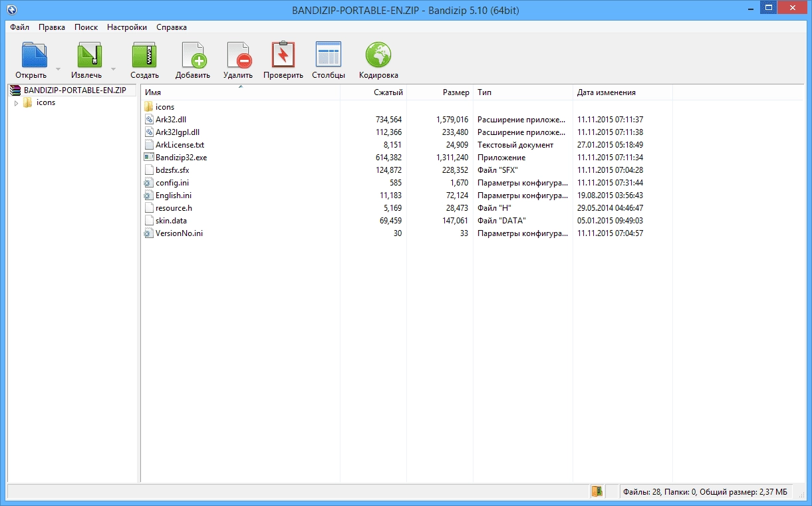
Task: Select the icons folder in the tree
Action: coord(46,102)
